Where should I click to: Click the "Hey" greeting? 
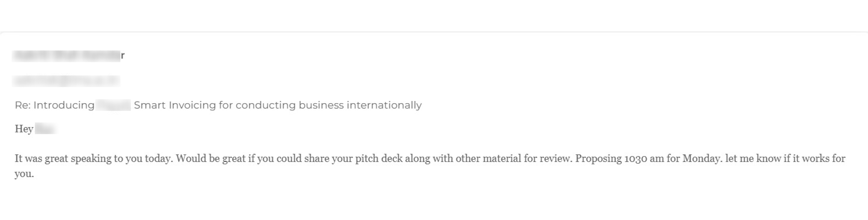pyautogui.click(x=24, y=129)
